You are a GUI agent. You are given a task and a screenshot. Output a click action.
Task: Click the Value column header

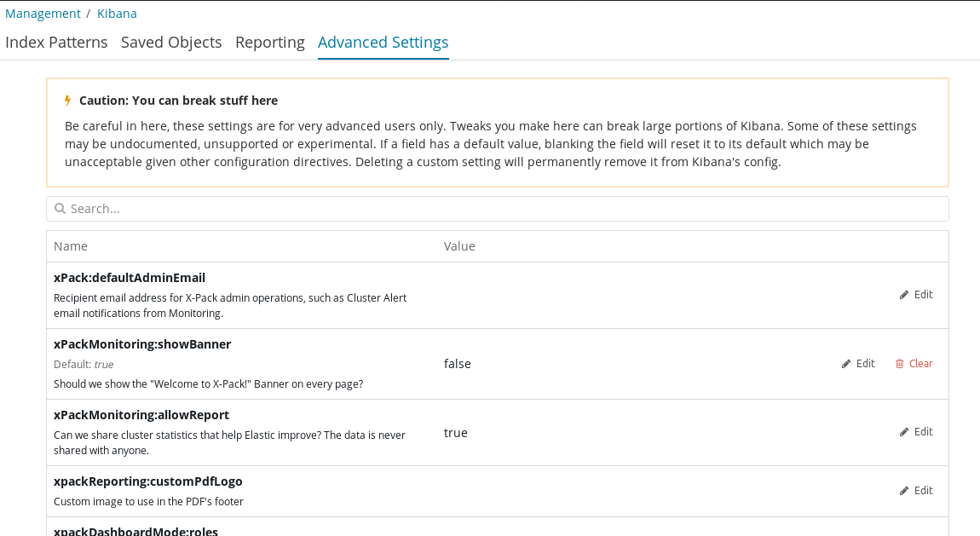pyautogui.click(x=459, y=246)
